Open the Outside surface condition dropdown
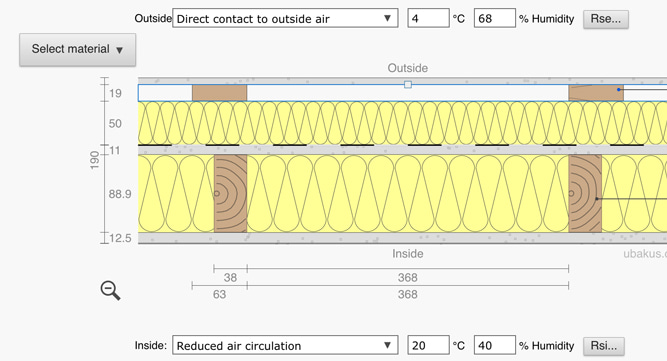Viewport: 667px width, 361px height. 285,18
